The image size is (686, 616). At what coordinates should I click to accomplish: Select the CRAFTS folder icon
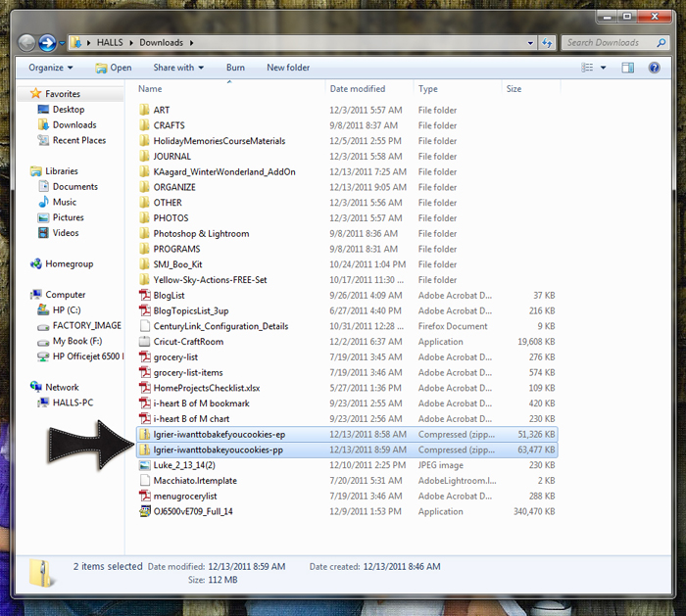(x=144, y=125)
